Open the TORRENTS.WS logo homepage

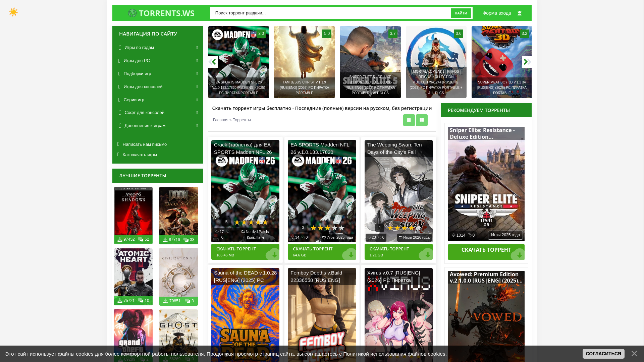point(161,13)
